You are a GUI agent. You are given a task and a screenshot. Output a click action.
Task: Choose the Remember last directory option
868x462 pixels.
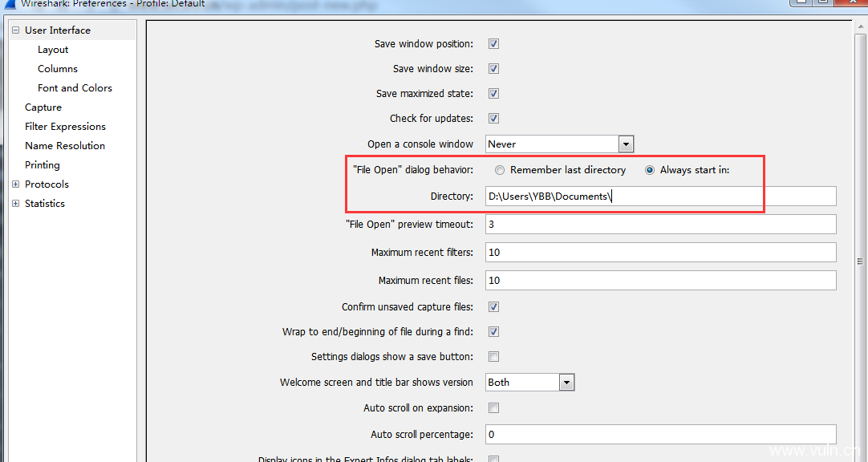tap(500, 170)
